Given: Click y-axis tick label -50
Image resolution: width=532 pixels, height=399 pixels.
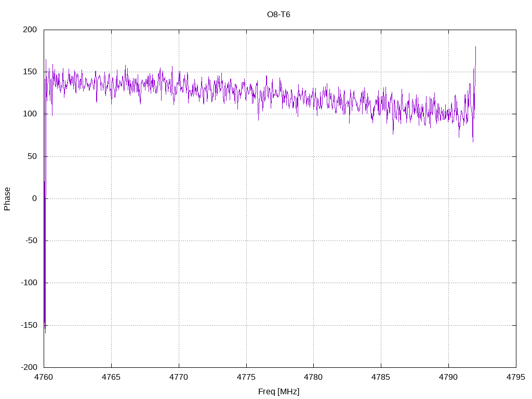Looking at the screenshot, I should 31,241.
